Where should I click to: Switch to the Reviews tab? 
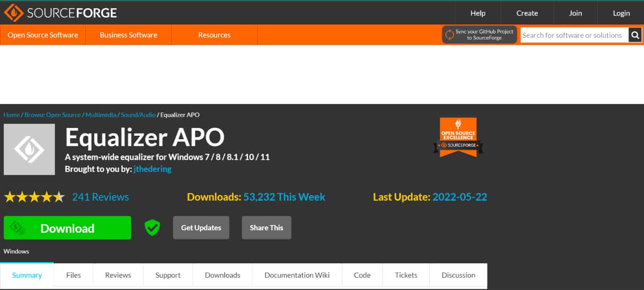point(118,275)
